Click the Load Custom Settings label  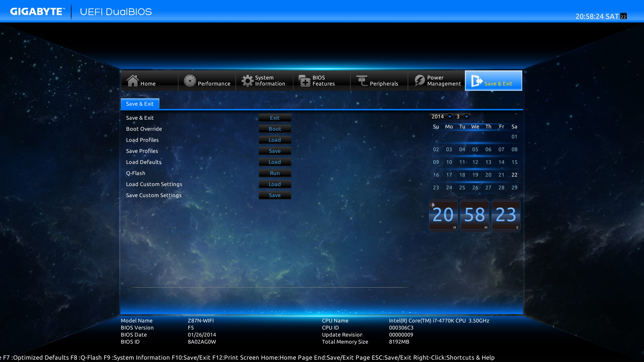coord(154,184)
